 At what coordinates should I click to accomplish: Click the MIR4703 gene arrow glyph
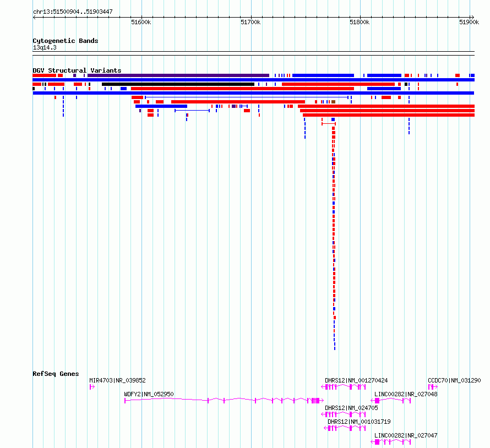coord(92,387)
